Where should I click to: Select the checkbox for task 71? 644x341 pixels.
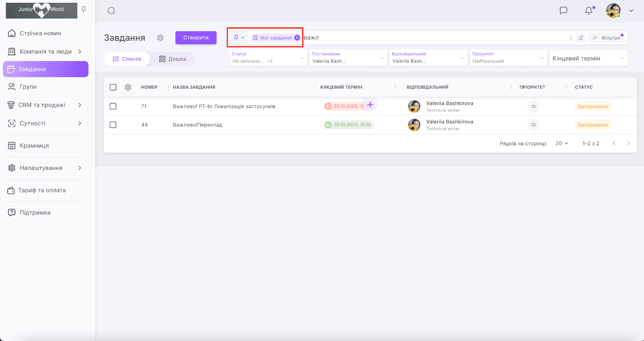(x=113, y=106)
